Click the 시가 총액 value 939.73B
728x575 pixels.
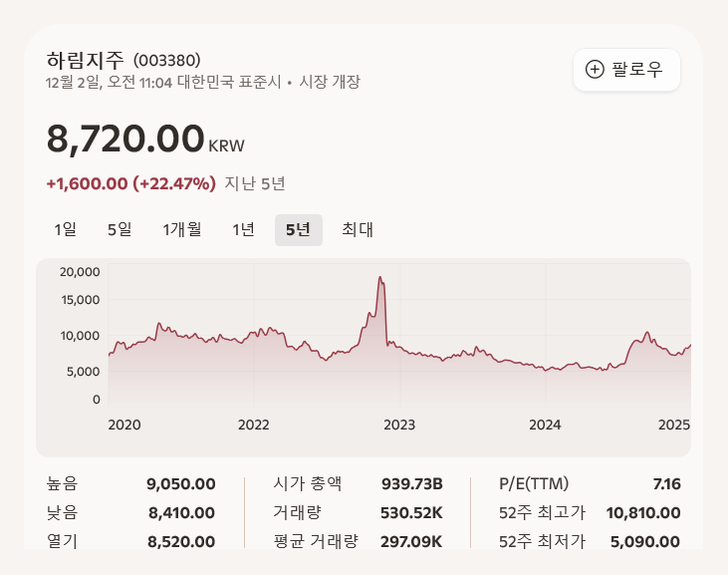[x=412, y=484]
